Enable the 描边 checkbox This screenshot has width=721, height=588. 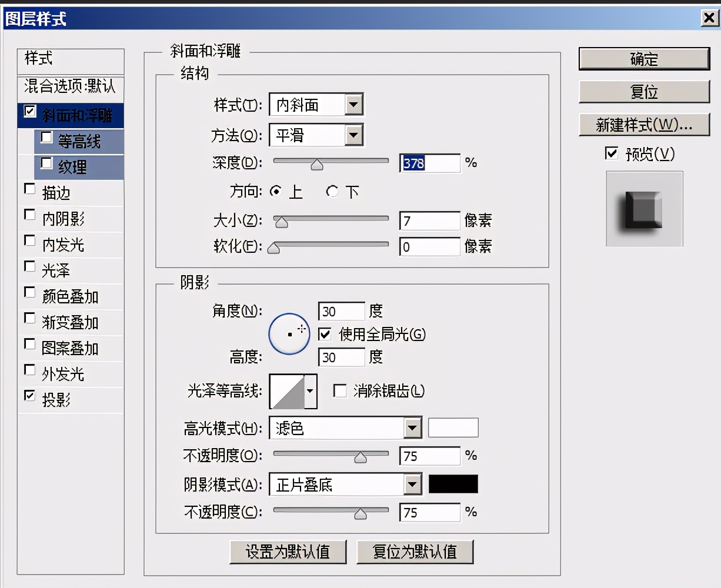tap(29, 189)
